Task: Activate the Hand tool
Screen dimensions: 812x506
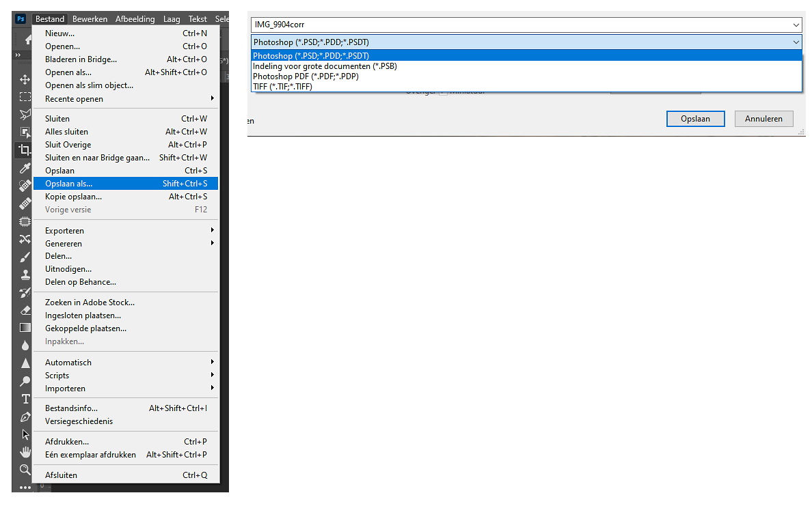Action: click(25, 452)
